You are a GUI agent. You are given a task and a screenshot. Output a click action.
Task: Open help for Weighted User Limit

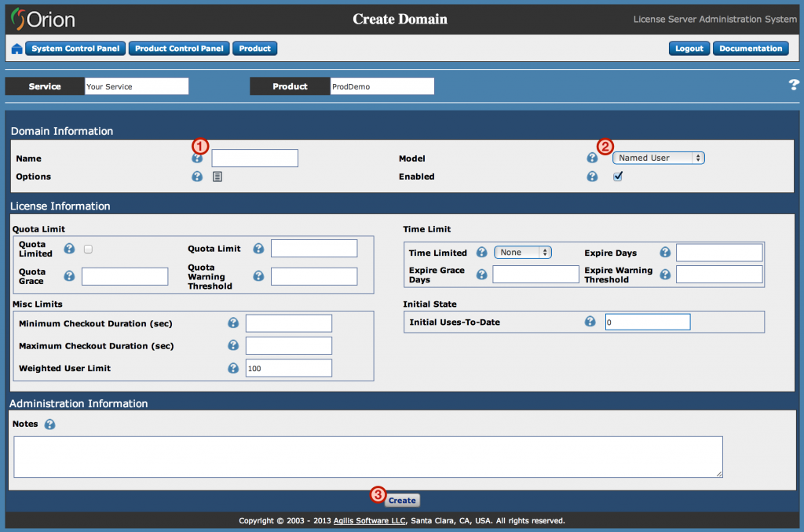click(x=233, y=367)
